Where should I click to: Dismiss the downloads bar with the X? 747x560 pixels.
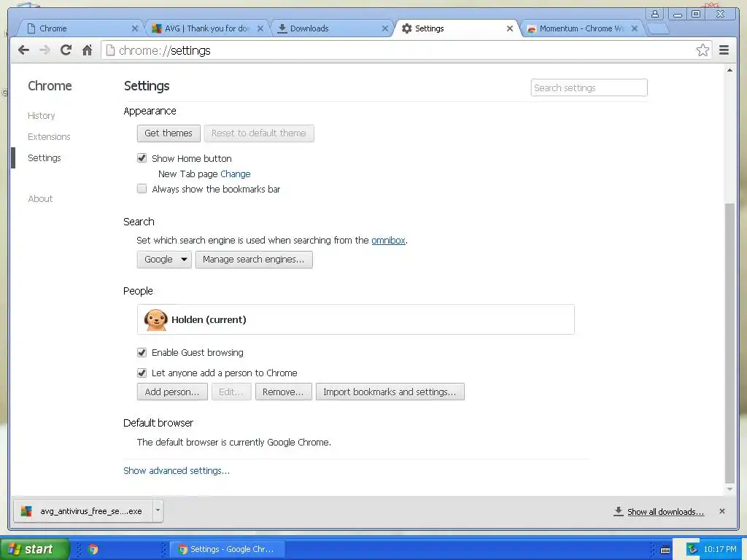click(x=722, y=511)
